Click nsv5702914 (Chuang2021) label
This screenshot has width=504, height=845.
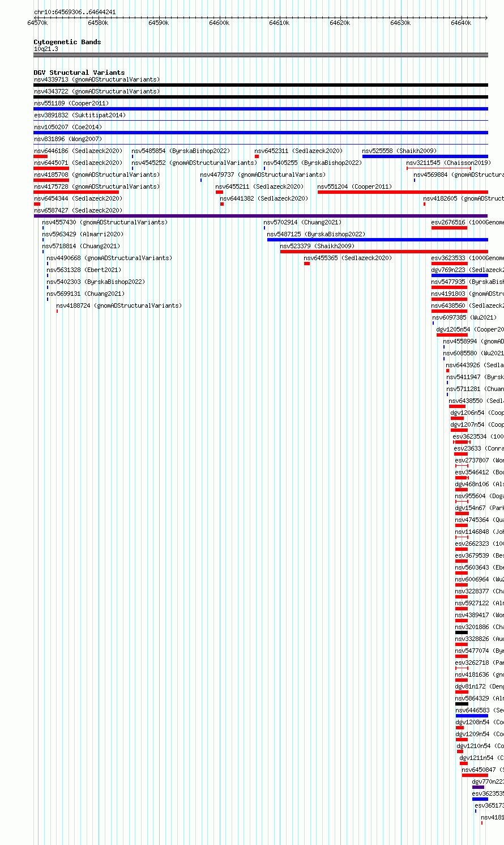coord(303,222)
